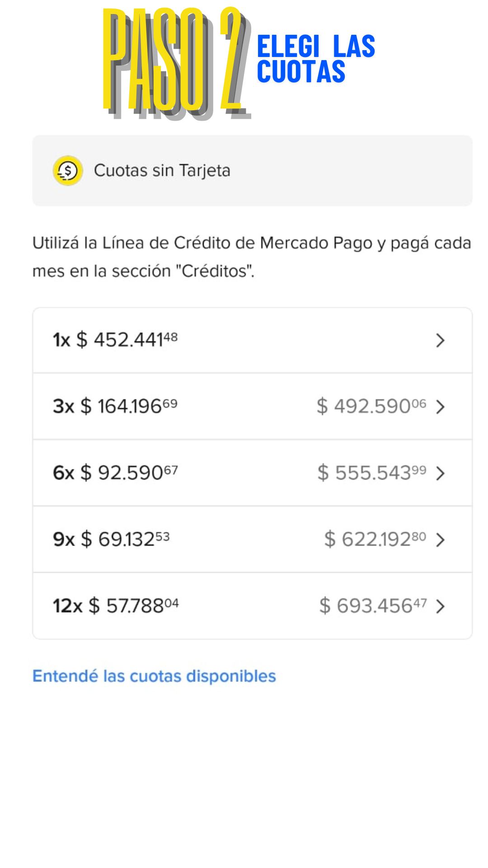Expand the arrow next to $555.543 total
Viewport: 488px width, 868px height.
click(x=440, y=473)
